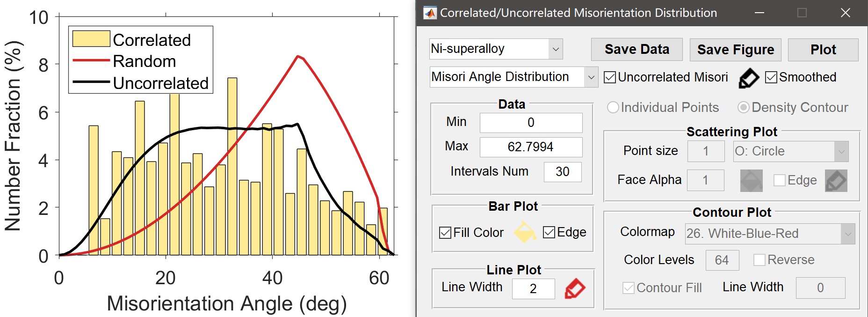Viewport: 868px width, 317px height.
Task: Minimize the Misorientation Distribution window
Action: tap(759, 13)
